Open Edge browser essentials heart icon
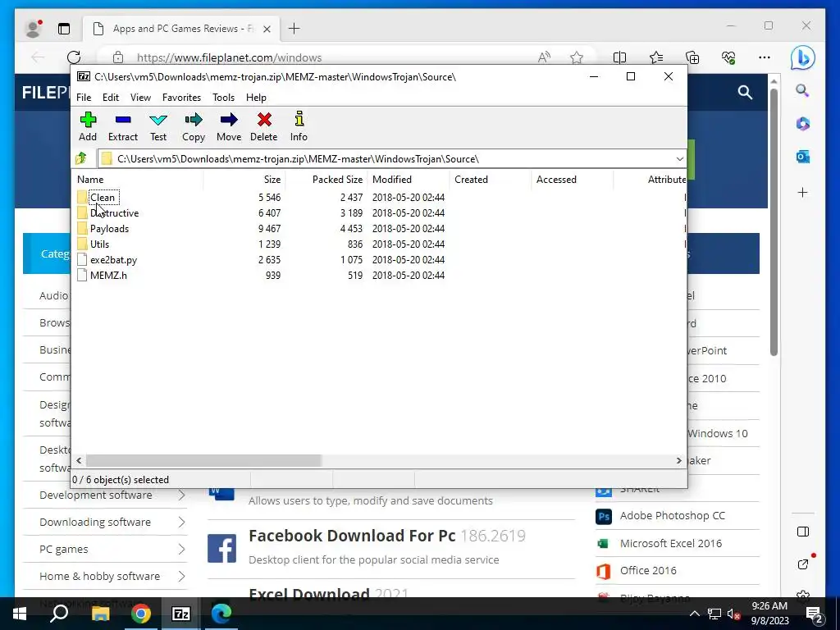This screenshot has height=630, width=840. click(728, 57)
